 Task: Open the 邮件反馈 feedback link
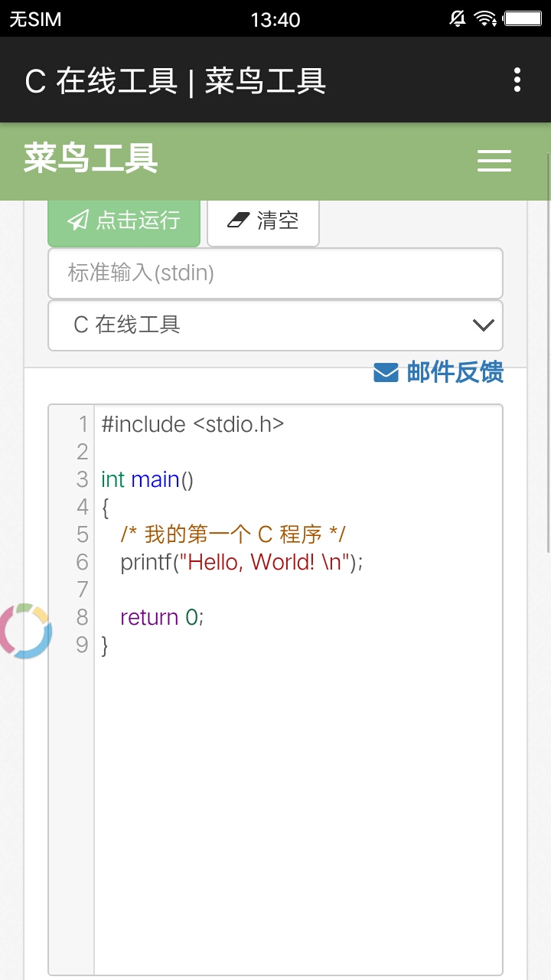(439, 373)
